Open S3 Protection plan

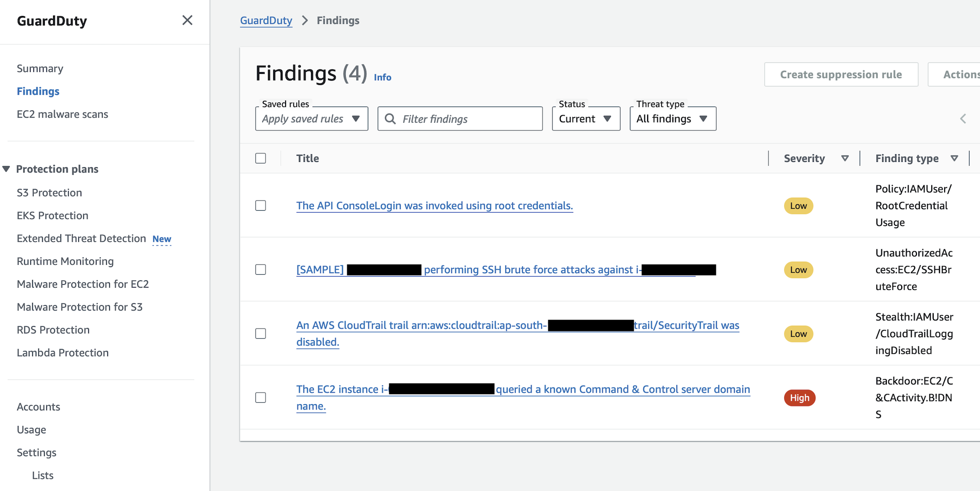tap(50, 192)
